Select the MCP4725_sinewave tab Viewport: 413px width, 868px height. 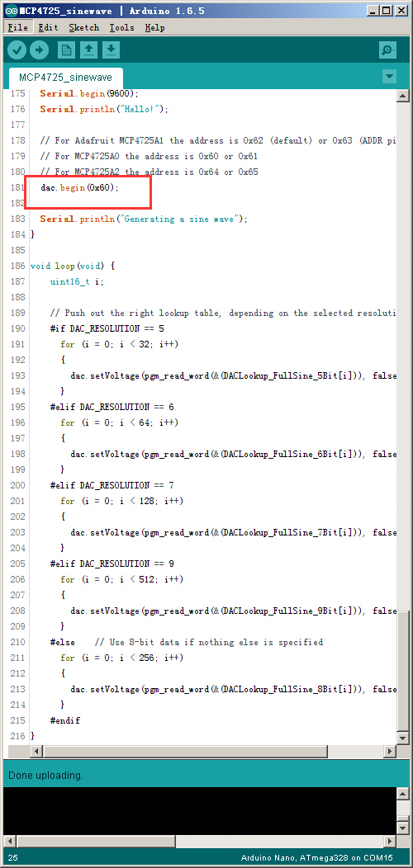(x=65, y=77)
